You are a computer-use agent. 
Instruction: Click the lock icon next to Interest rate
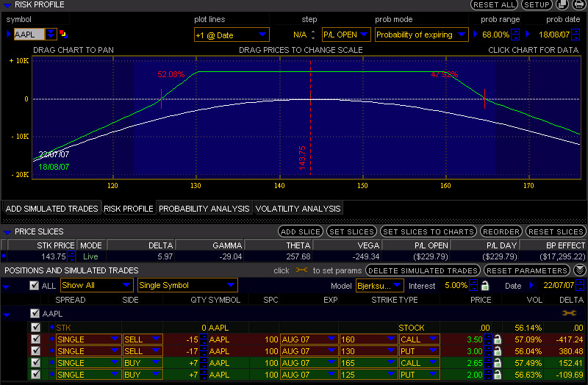point(484,285)
